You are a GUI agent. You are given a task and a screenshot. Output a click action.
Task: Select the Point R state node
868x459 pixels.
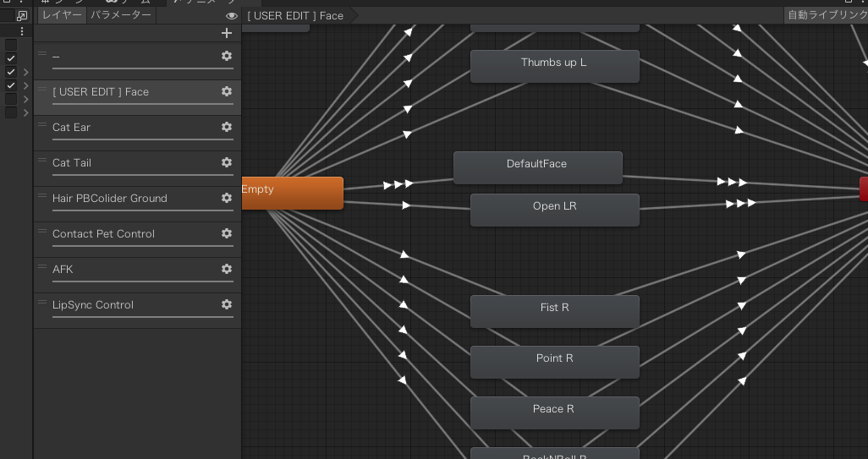pyautogui.click(x=555, y=363)
